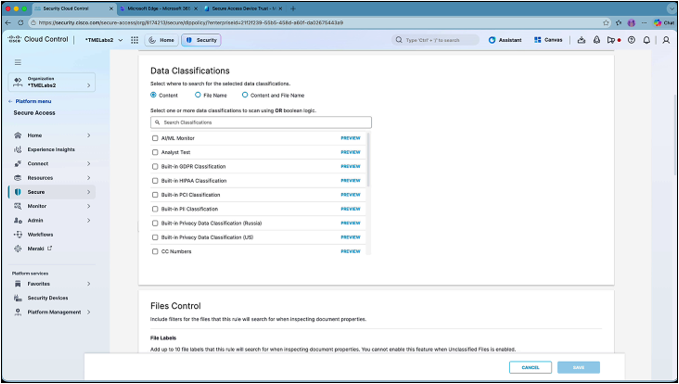Open notifications bell icon
This screenshot has width=679, height=384.
click(x=647, y=40)
